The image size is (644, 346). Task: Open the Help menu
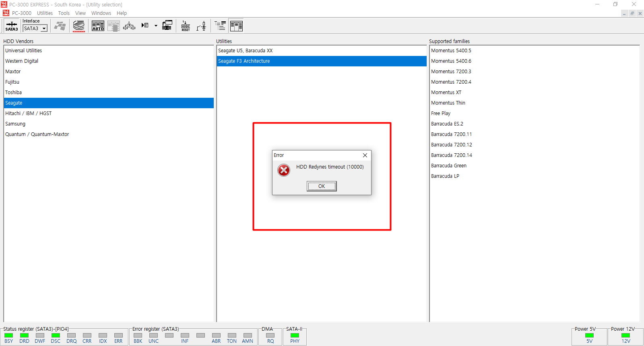coord(122,13)
